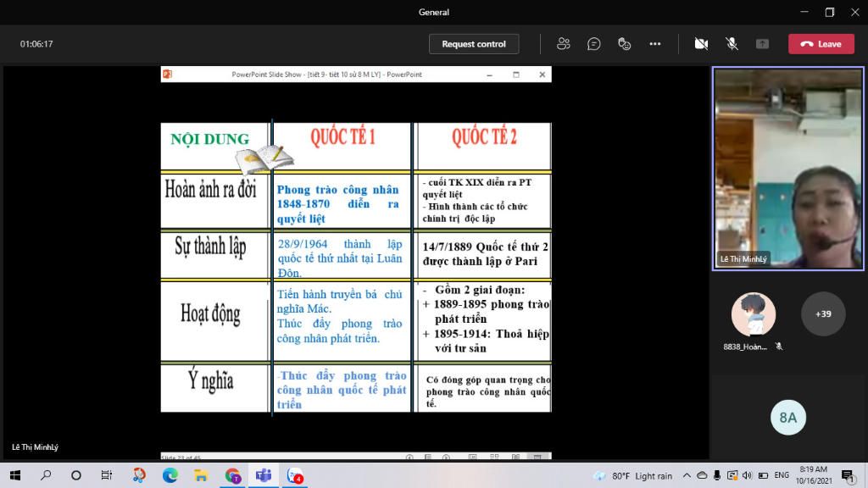
Task: Click the Tiến hành truyền bá chủ nghĩa Mác cell
Action: click(339, 316)
